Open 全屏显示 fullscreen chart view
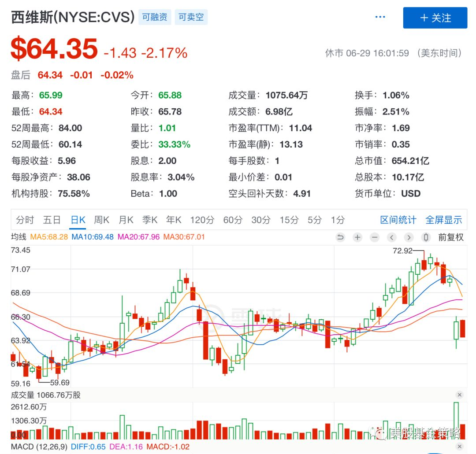Image resolution: width=476 pixels, height=454 pixels. 443,220
